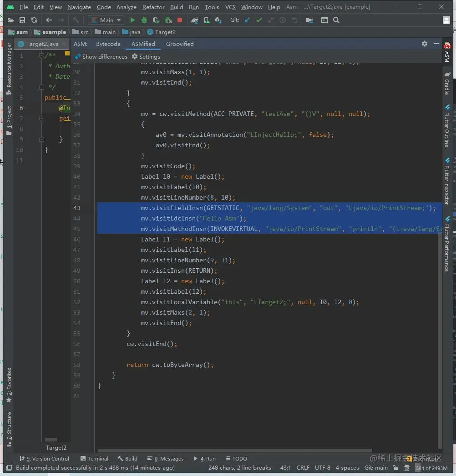456x476 pixels.
Task: Open the TODO tool window
Action: click(x=236, y=459)
